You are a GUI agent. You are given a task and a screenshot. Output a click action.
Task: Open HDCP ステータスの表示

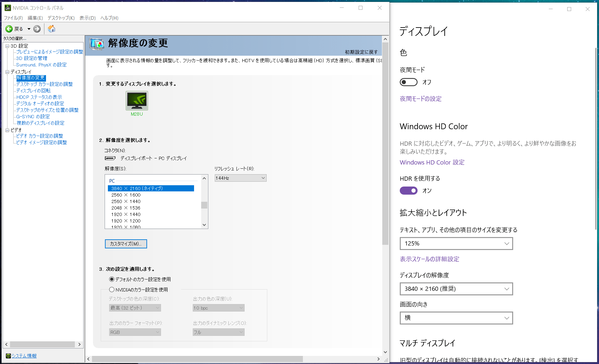(39, 97)
